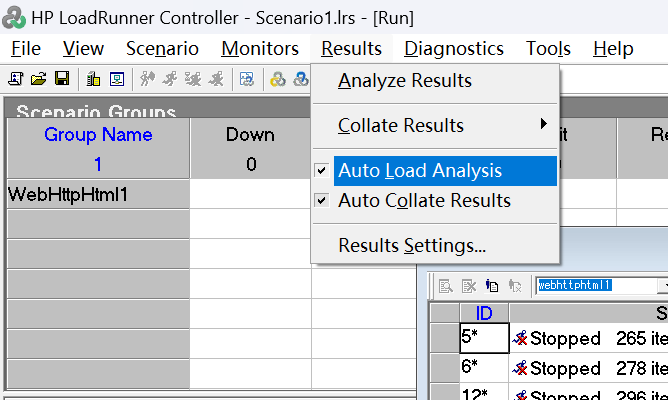The image size is (668, 400).
Task: Click the LoadRunner logo in title bar
Action: point(14,17)
